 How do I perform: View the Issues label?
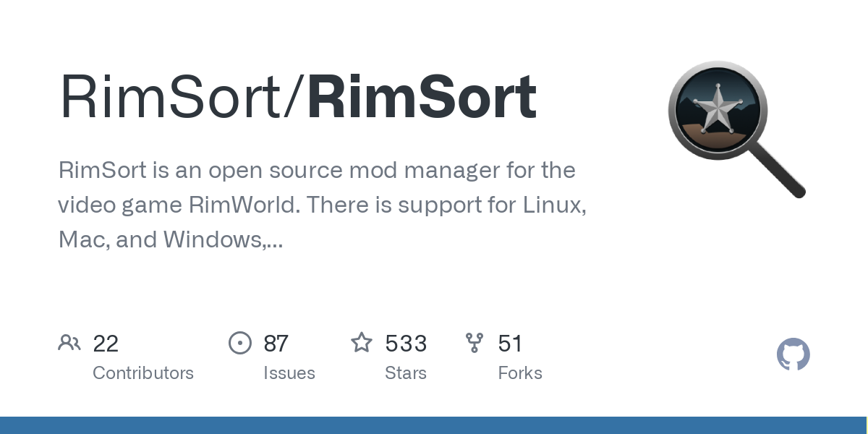pos(289,373)
